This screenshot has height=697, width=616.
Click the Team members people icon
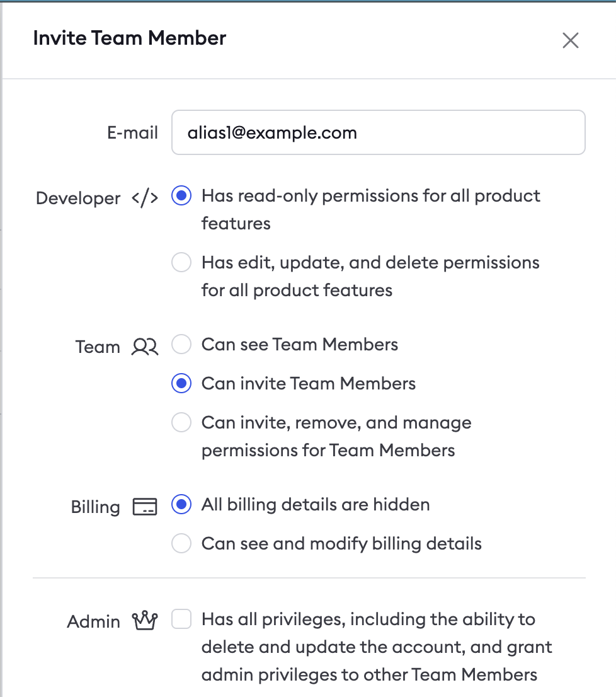[x=145, y=347]
